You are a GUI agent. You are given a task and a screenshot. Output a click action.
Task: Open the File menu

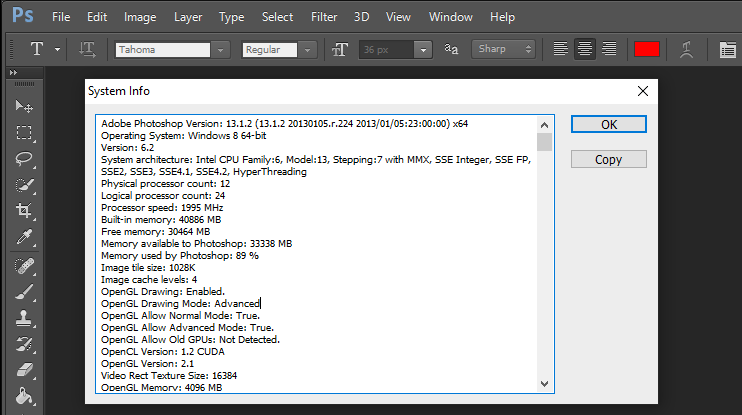(x=61, y=17)
